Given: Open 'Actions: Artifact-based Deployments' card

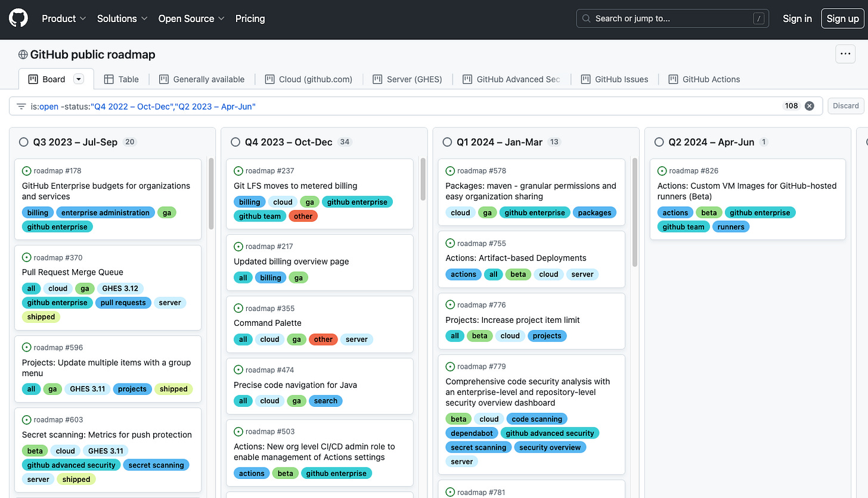Looking at the screenshot, I should click(x=516, y=258).
